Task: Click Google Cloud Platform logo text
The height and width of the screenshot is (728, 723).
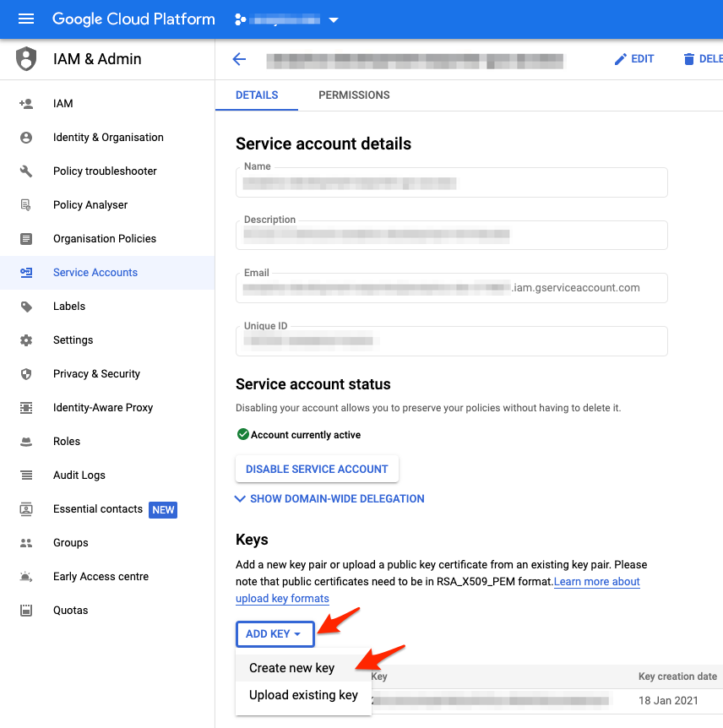Action: (133, 19)
